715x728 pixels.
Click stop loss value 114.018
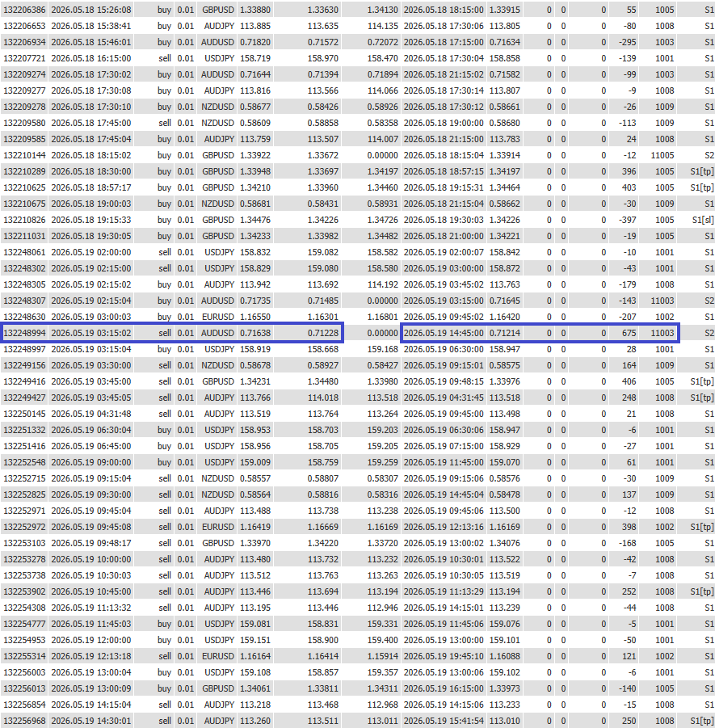tap(322, 398)
